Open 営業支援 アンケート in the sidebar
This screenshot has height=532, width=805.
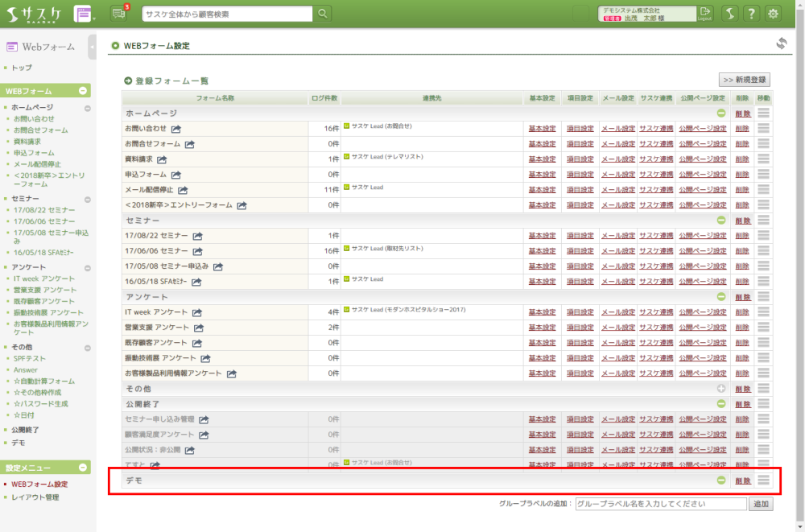(x=45, y=290)
